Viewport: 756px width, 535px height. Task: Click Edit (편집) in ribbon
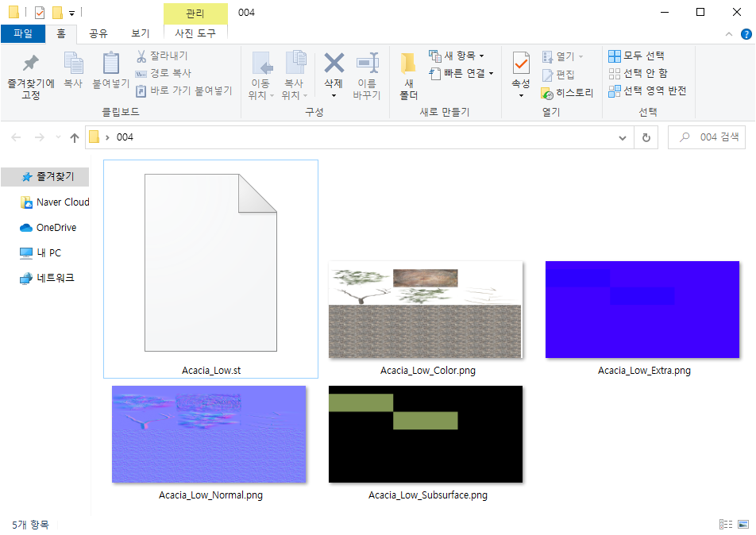(x=558, y=75)
